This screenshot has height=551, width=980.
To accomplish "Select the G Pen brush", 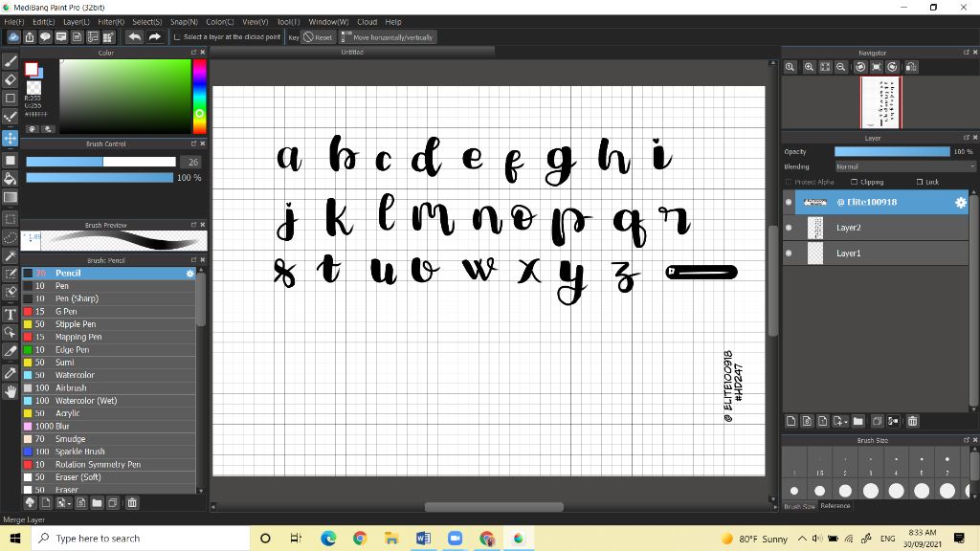I will click(109, 311).
